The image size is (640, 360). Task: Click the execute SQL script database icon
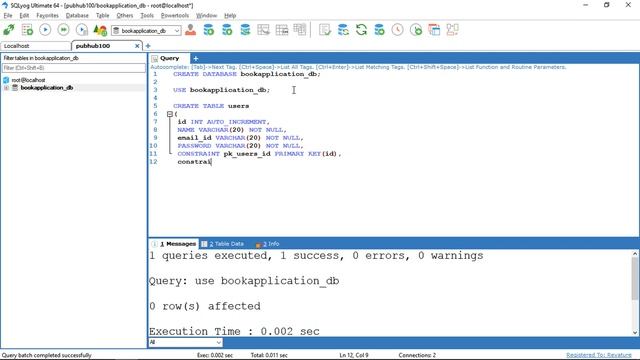point(245,30)
